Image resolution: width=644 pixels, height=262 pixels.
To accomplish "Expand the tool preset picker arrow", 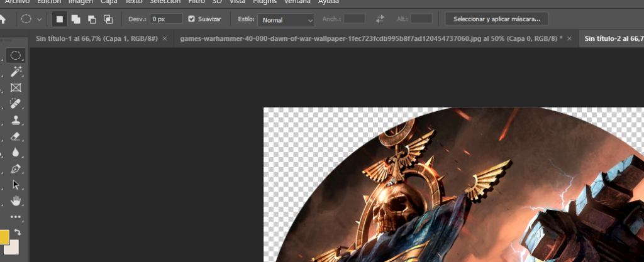I will (x=40, y=19).
